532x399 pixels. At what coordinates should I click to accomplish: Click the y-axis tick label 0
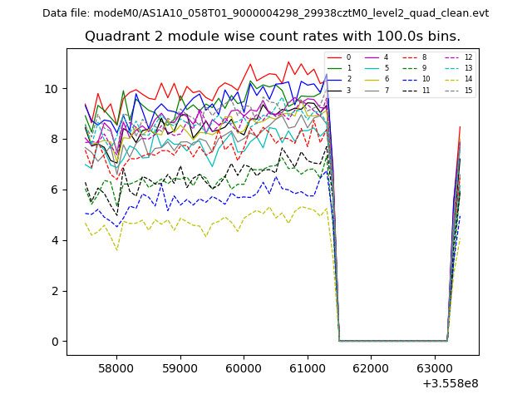(x=54, y=342)
